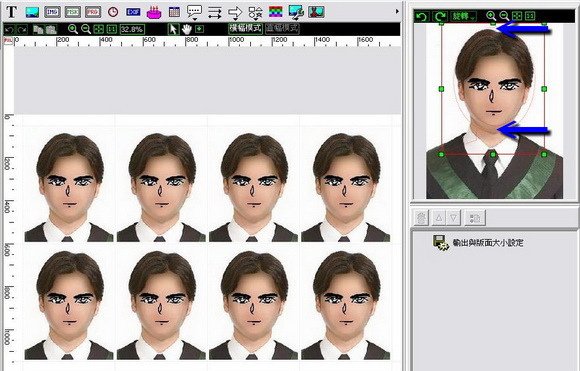Click the red tag icon in top toolbar
Image resolution: width=580 pixels, height=371 pixels.
pos(93,12)
